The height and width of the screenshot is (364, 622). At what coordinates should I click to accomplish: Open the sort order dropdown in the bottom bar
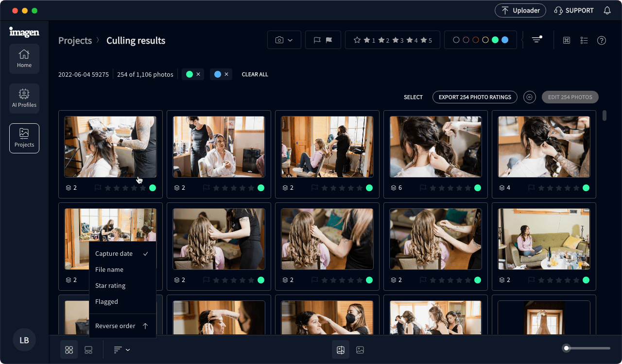click(121, 349)
